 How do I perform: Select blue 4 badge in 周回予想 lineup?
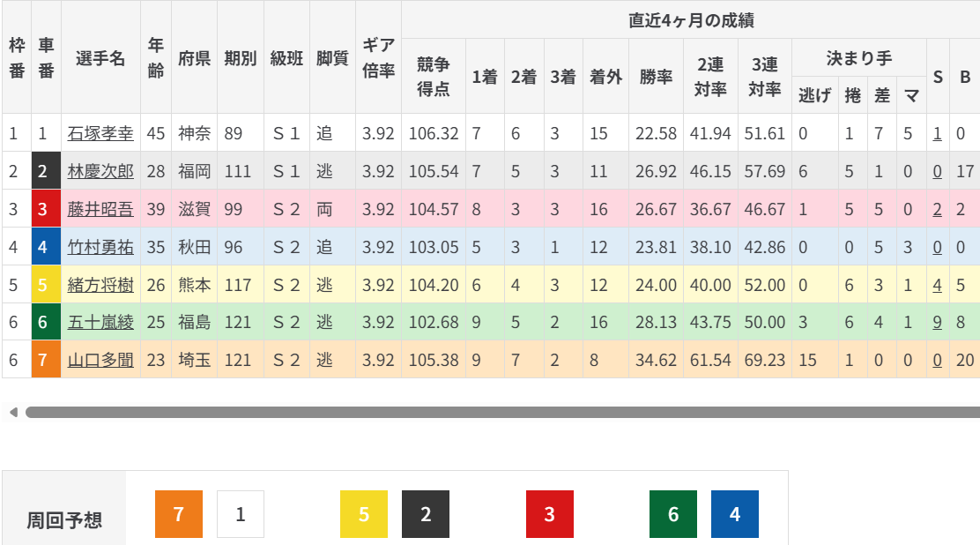(x=735, y=514)
